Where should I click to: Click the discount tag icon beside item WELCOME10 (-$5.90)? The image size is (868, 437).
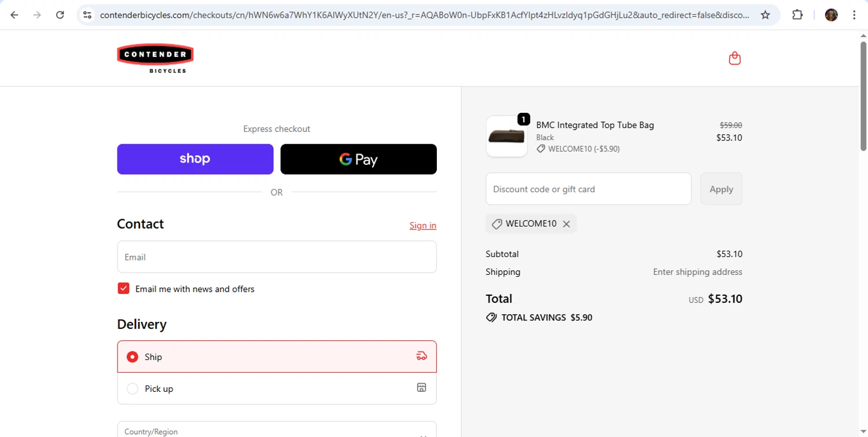click(540, 149)
